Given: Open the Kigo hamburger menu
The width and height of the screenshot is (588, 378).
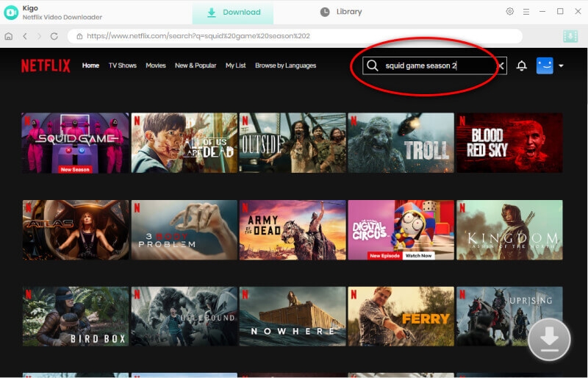Looking at the screenshot, I should coord(527,12).
